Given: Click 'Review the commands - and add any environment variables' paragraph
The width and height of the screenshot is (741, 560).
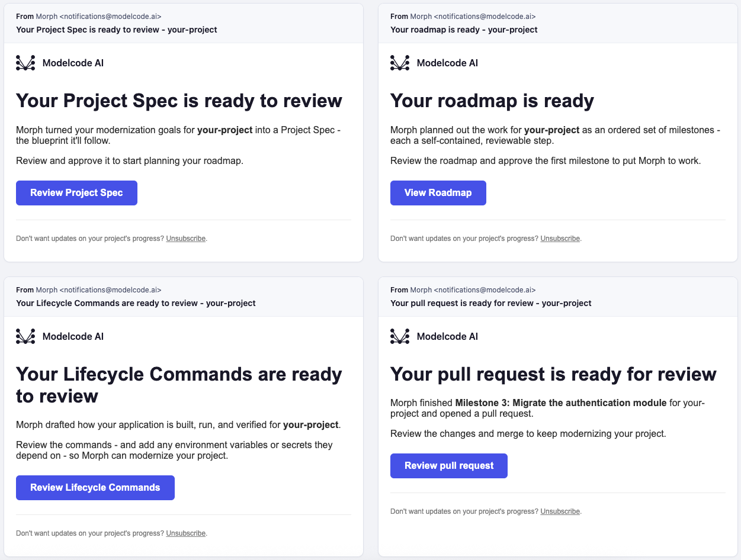Looking at the screenshot, I should tap(174, 450).
